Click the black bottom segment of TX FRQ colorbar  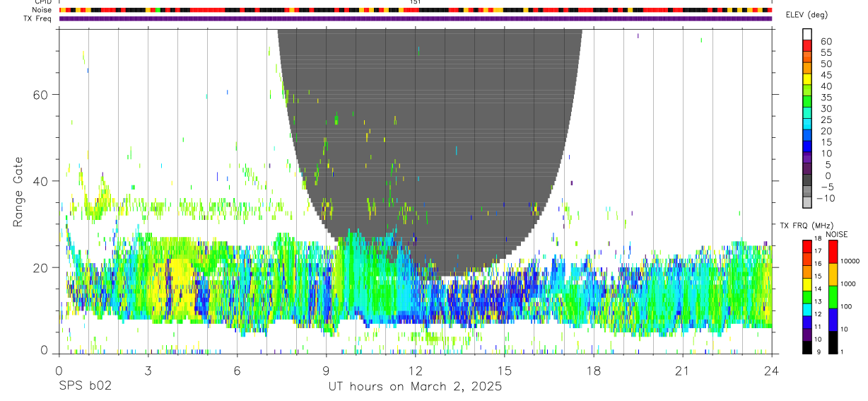(807, 347)
